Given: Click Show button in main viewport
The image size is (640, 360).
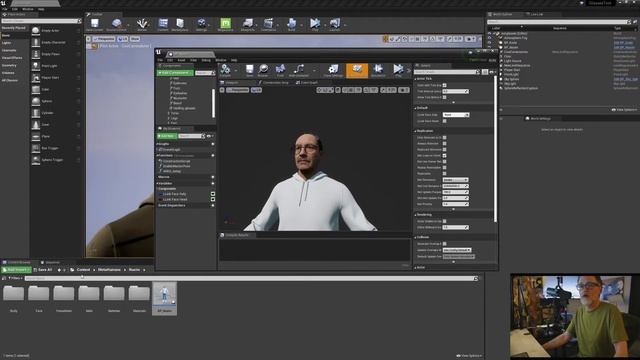Looking at the screenshot, I should 135,39.
